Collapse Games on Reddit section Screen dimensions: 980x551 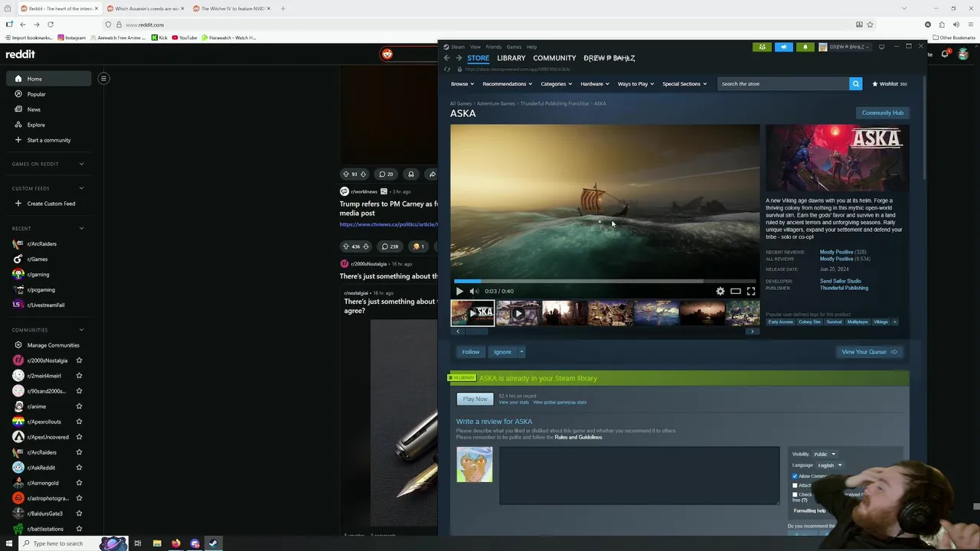point(81,164)
